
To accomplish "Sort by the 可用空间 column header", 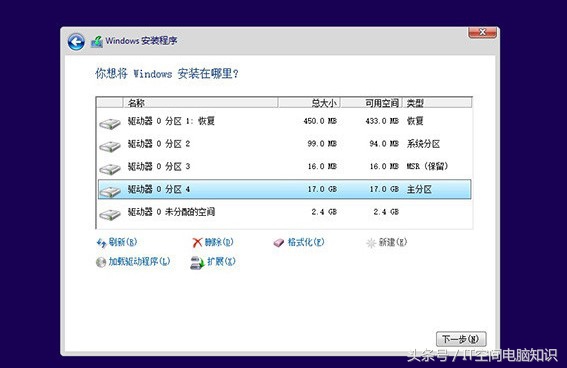I will (371, 103).
